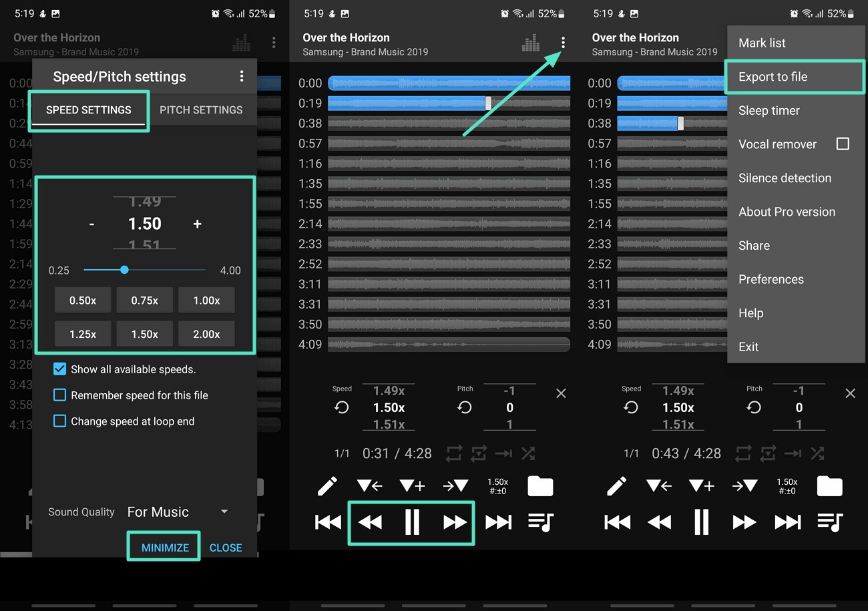
Task: Open the Sound Quality For Music dropdown
Action: pyautogui.click(x=178, y=512)
